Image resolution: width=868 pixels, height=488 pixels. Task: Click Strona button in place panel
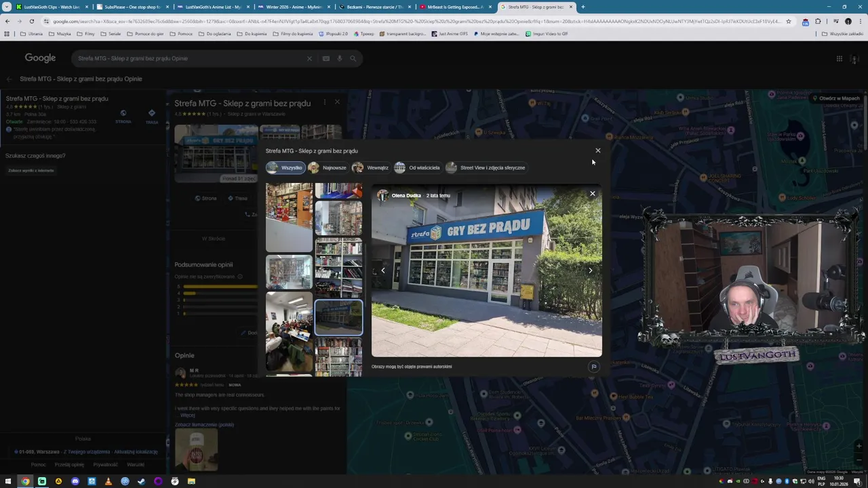205,199
